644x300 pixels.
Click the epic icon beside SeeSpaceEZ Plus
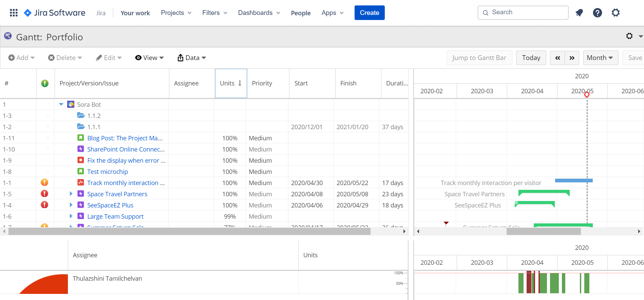81,205
